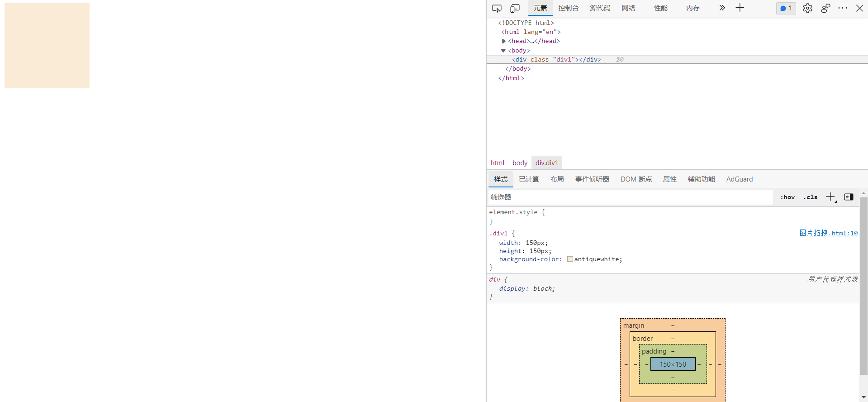The width and height of the screenshot is (868, 402).
Task: Open the 属性 pane tab
Action: [669, 179]
